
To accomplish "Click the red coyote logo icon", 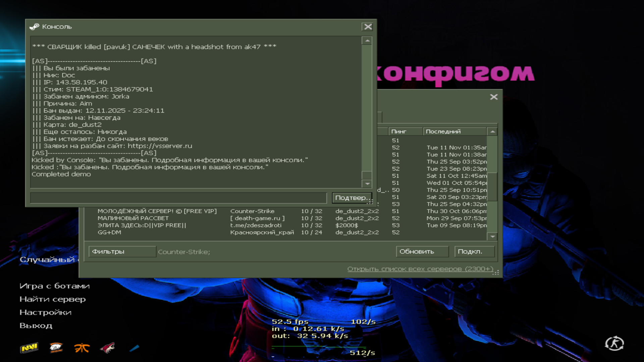I will (107, 348).
